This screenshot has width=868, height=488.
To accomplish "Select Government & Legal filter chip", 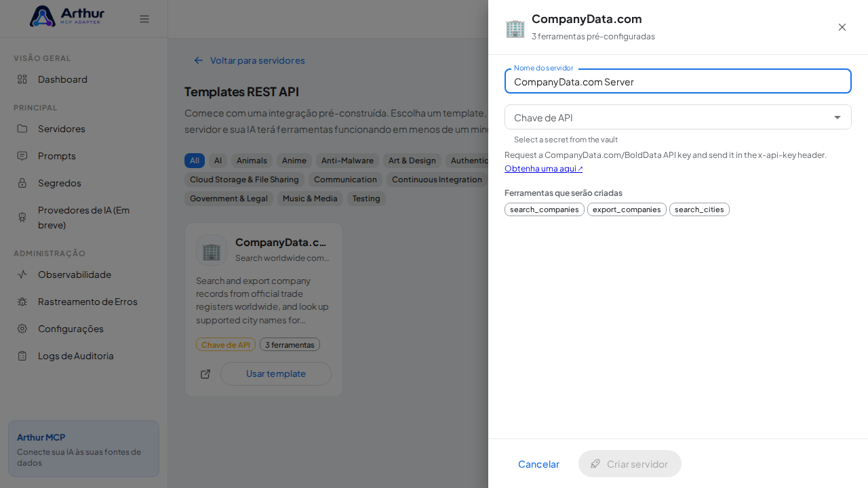I will (x=229, y=199).
